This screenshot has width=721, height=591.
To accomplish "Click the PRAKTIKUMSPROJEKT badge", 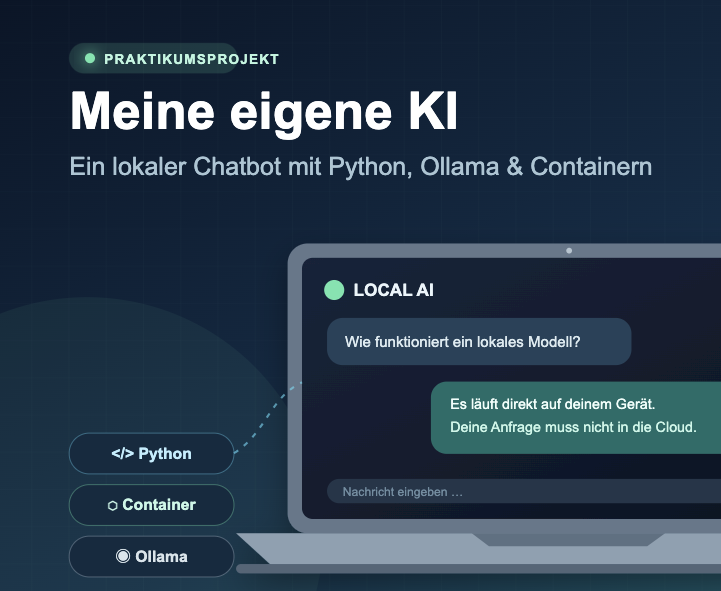I will click(x=154, y=58).
